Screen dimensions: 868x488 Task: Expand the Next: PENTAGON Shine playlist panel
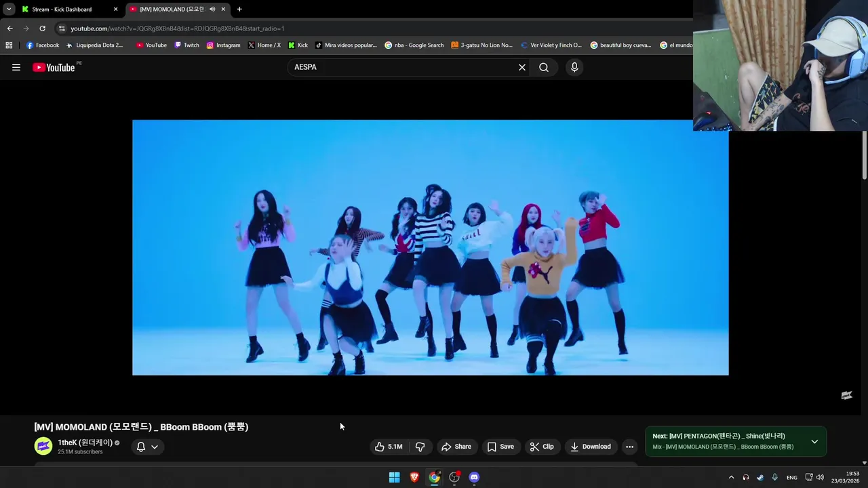click(814, 442)
